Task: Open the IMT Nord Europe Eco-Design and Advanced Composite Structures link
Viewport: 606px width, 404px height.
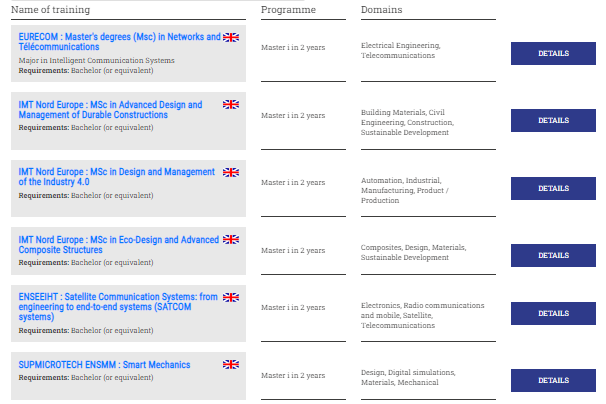Action: click(119, 245)
